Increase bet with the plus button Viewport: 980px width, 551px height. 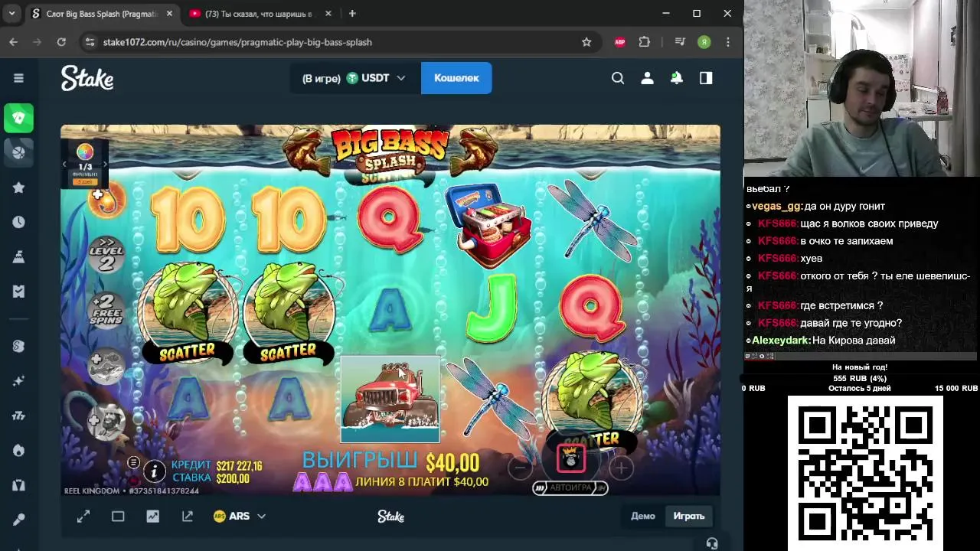pyautogui.click(x=621, y=467)
